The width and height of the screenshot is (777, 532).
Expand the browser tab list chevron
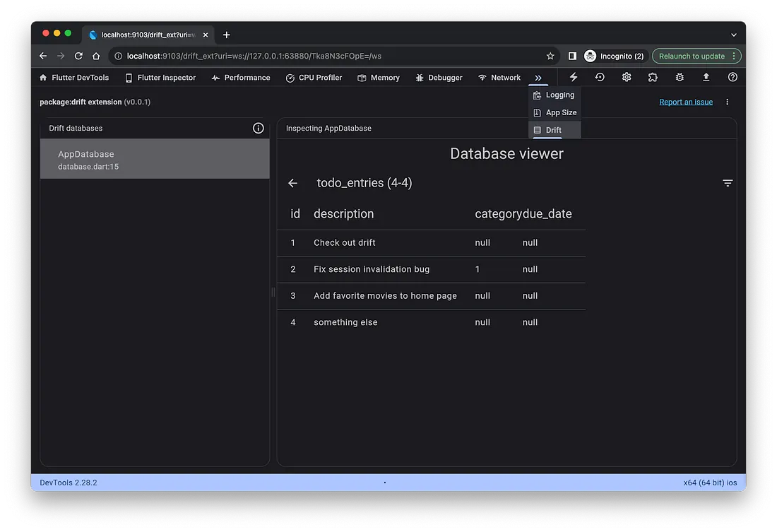pos(734,35)
